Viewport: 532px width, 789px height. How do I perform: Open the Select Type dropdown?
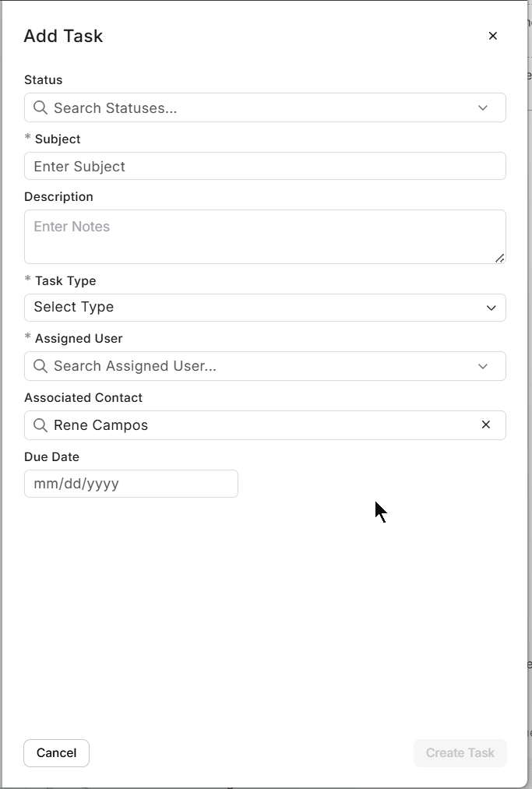pos(491,308)
